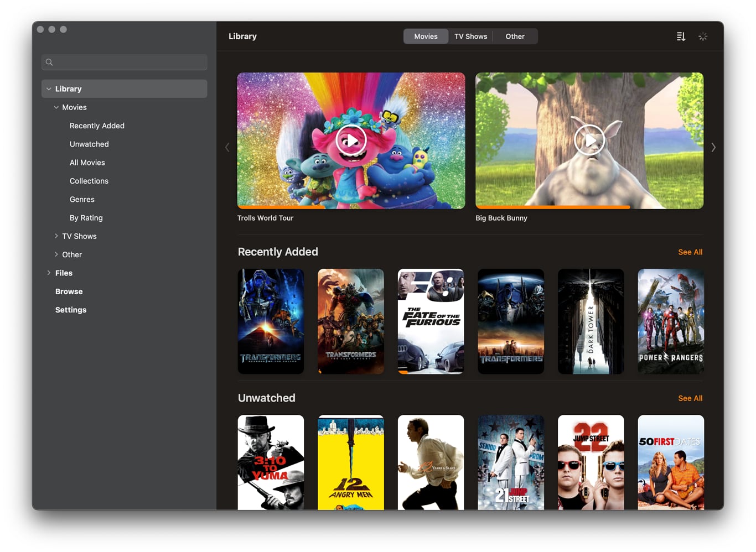Screen dimensions: 756x552
Task: Open the 12 Angry Men poster
Action: pos(351,462)
